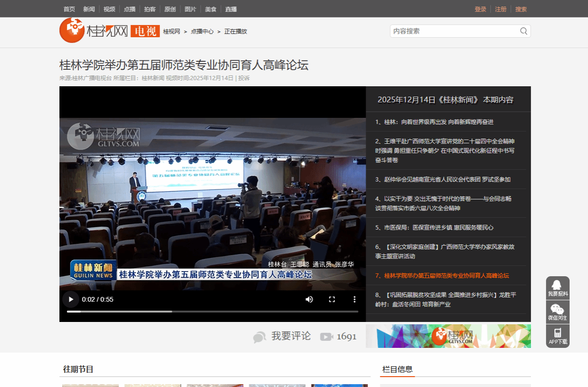
Task: Seek on the video progress bar
Action: pos(212,311)
